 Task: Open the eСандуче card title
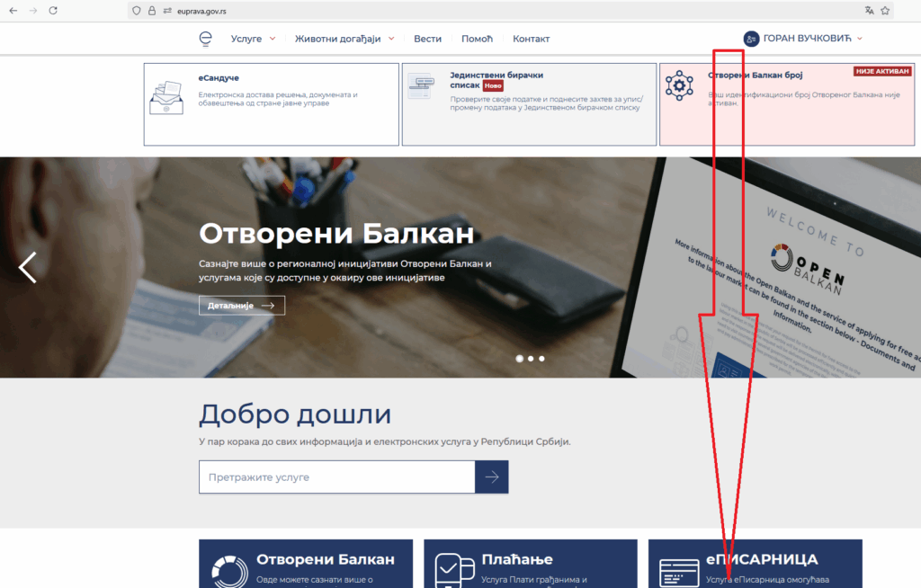(x=219, y=77)
